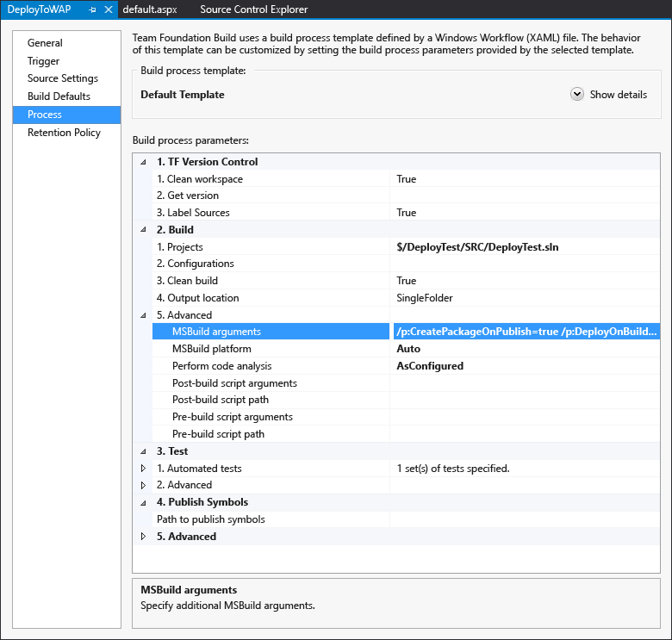The image size is (672, 640).
Task: Expand the Automated tests node
Action: [144, 469]
